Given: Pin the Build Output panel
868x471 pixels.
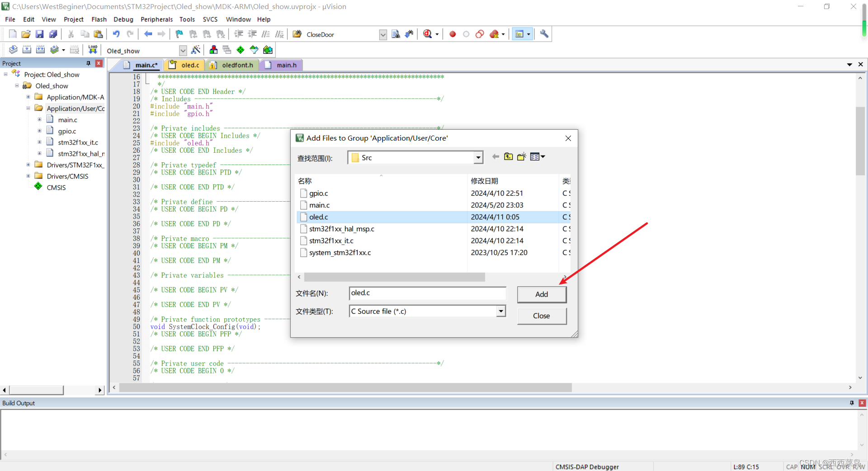Looking at the screenshot, I should tap(852, 403).
